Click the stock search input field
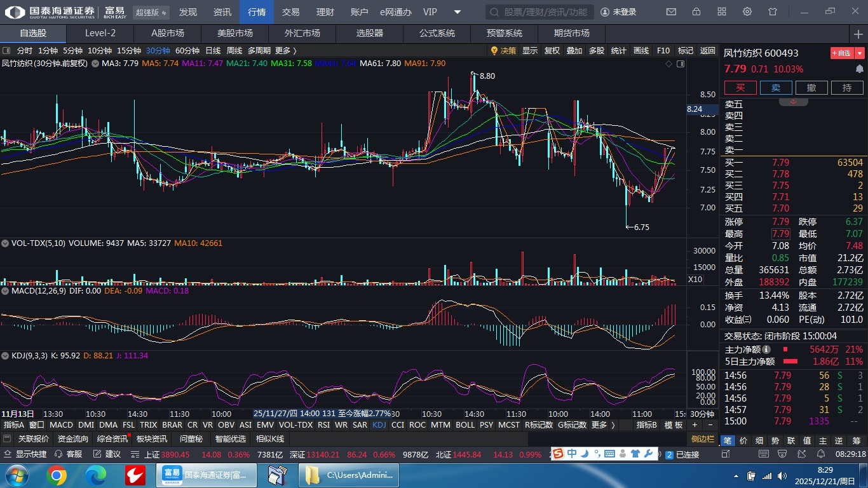 [x=540, y=12]
